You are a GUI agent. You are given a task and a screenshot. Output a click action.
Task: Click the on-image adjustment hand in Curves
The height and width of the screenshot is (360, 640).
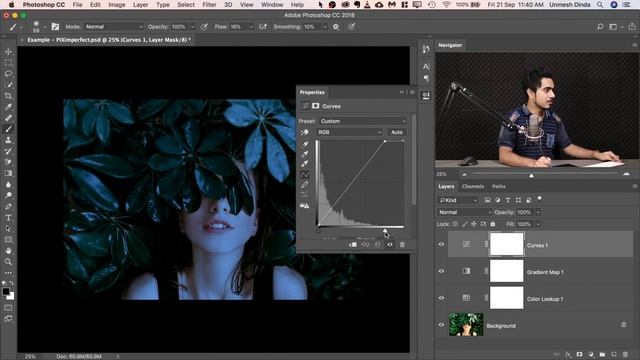tap(304, 132)
